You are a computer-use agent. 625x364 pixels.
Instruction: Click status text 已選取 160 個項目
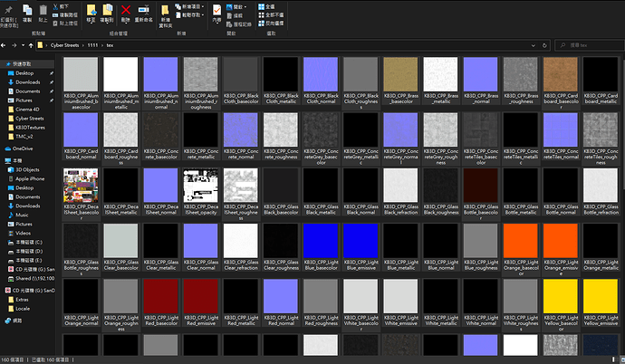pyautogui.click(x=50, y=360)
